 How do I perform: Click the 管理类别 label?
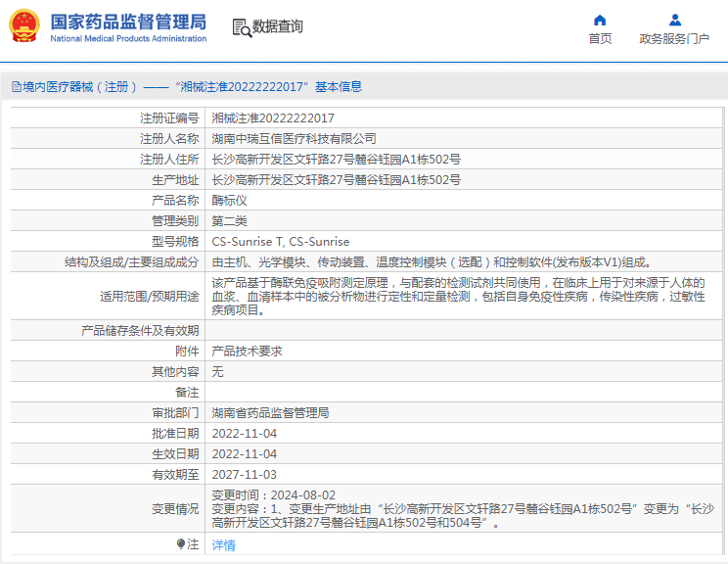[175, 220]
